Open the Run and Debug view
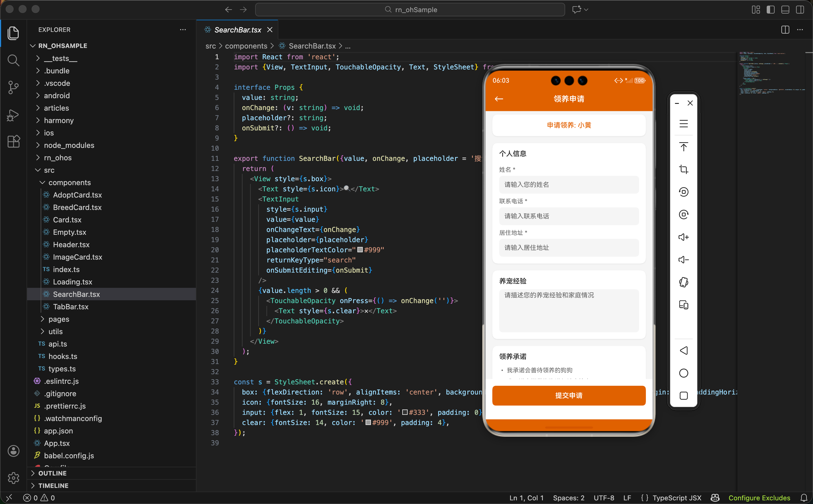The height and width of the screenshot is (504, 813). coord(13,115)
